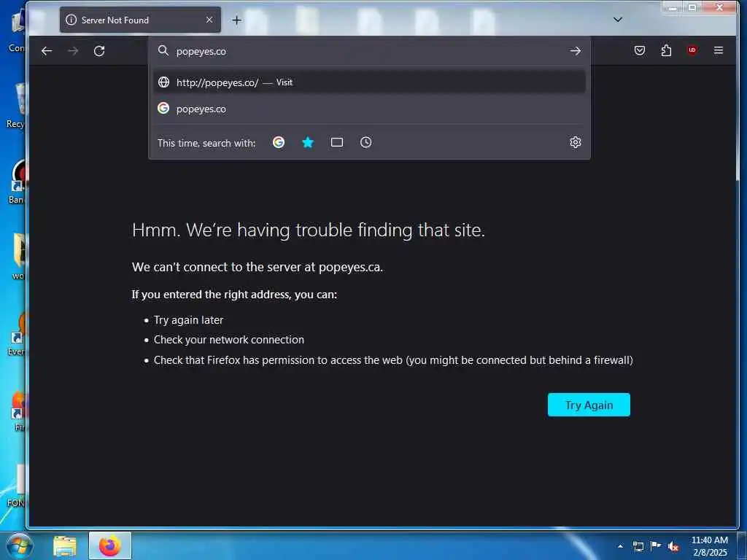Open the clock showing 11:40 AM
This screenshot has height=560, width=747.
[710, 546]
